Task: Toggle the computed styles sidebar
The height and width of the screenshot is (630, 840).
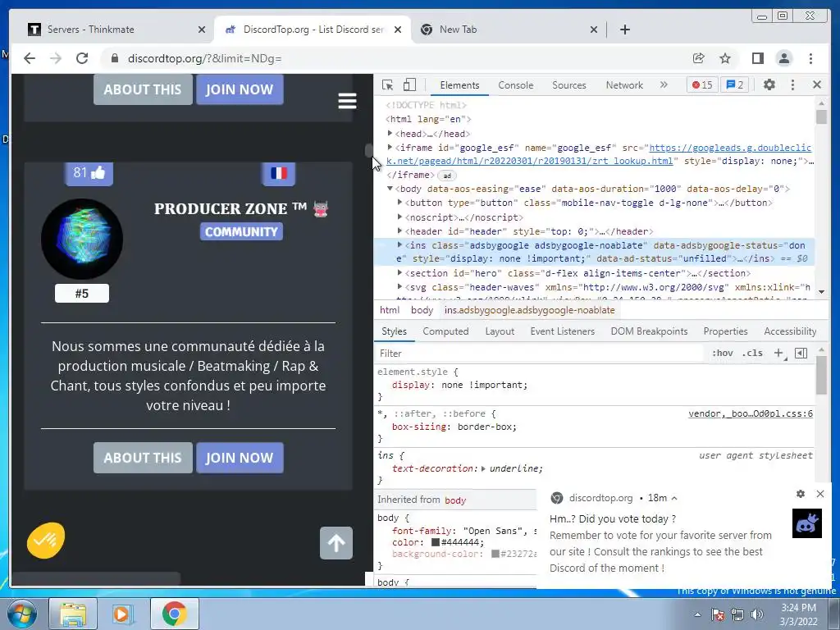Action: (801, 353)
